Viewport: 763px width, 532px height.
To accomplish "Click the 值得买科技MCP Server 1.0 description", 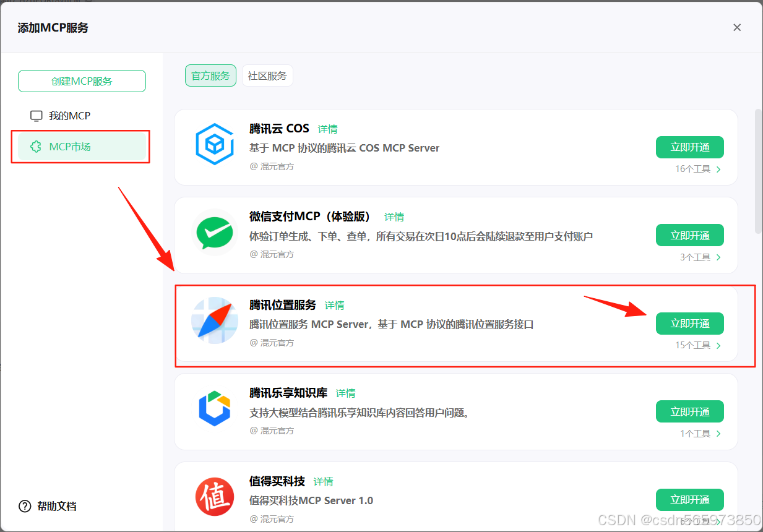I will [311, 500].
